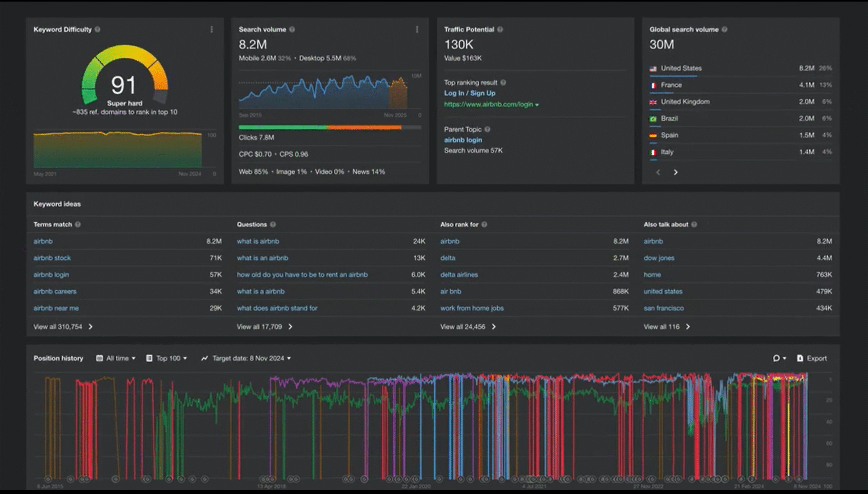Click first update marker on position history timeline
The height and width of the screenshot is (494, 868).
tap(48, 479)
